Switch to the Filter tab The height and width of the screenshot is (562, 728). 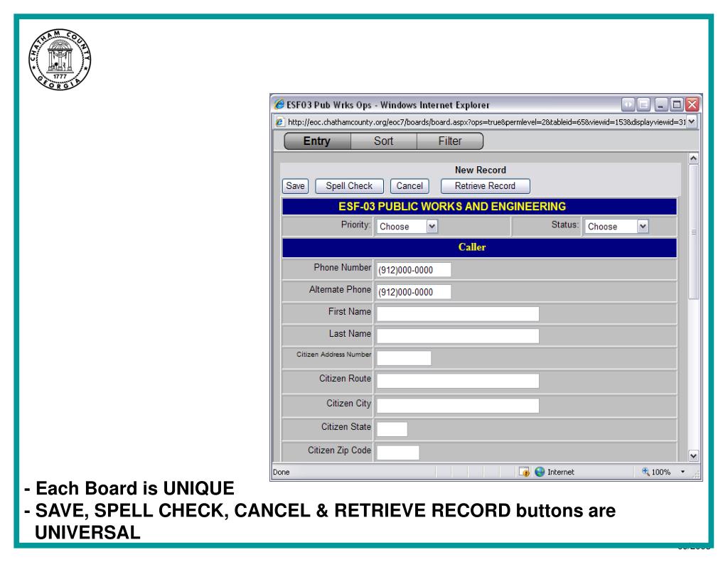[x=450, y=141]
